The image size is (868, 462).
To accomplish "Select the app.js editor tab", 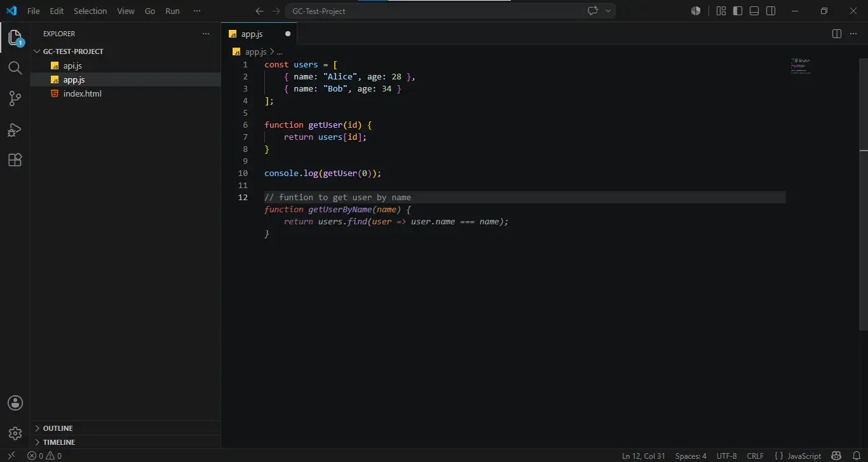I will (259, 34).
